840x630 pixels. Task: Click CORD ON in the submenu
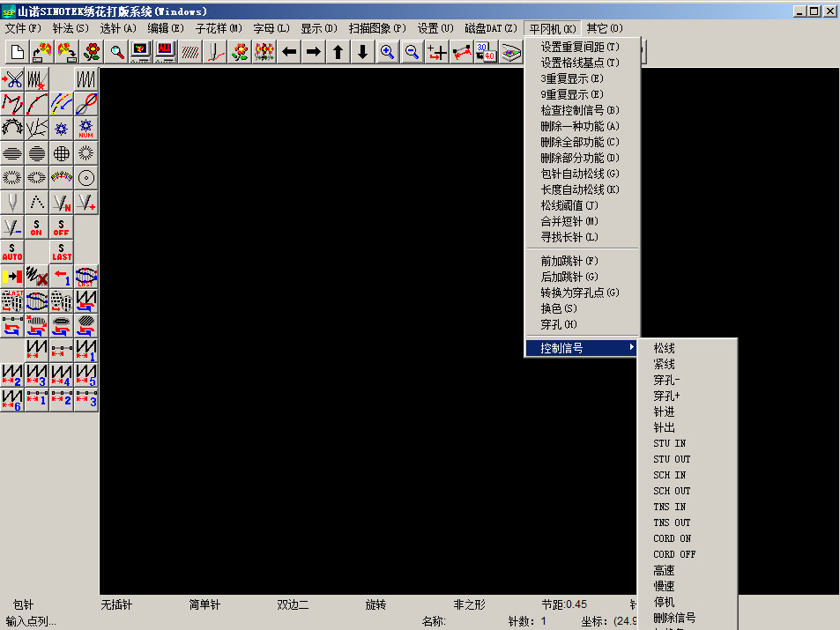click(672, 538)
